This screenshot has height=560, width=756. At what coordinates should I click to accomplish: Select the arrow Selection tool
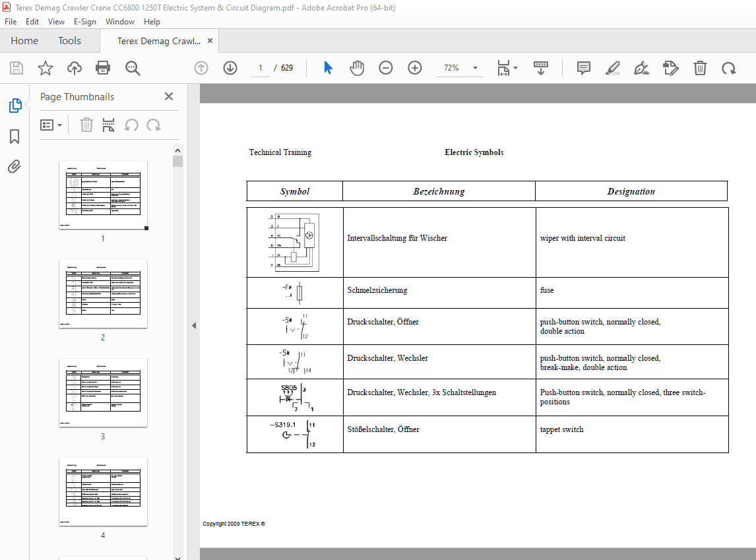(x=328, y=68)
